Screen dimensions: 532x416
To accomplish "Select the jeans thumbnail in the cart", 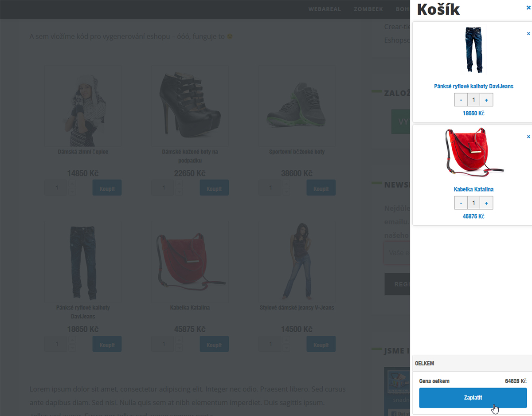I will (473, 50).
